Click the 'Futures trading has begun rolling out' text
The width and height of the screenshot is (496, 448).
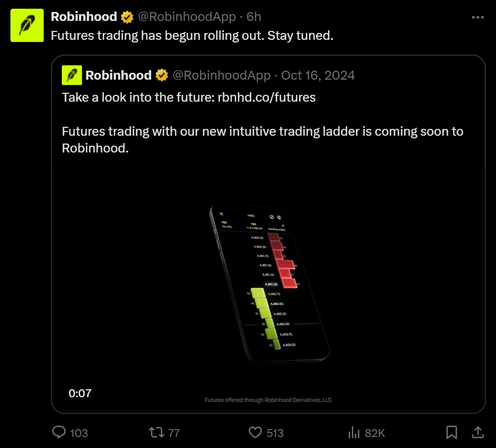192,36
